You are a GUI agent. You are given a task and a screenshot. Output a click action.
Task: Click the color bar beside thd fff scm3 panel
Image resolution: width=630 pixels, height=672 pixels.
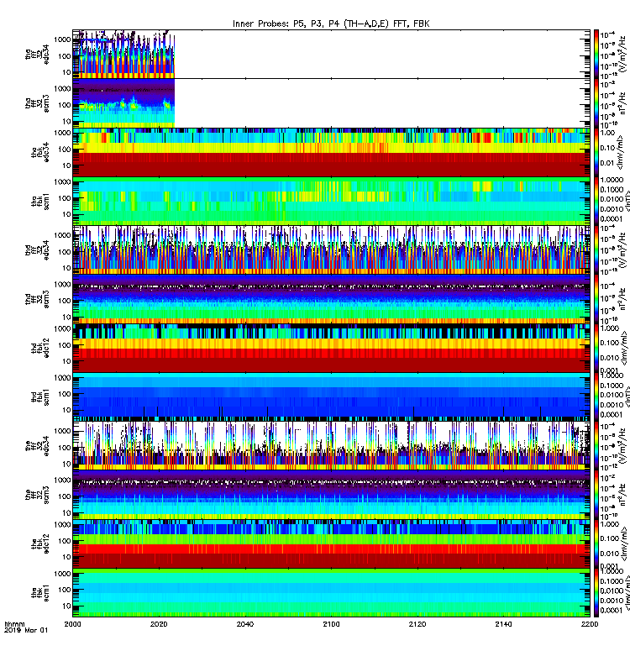point(596,299)
